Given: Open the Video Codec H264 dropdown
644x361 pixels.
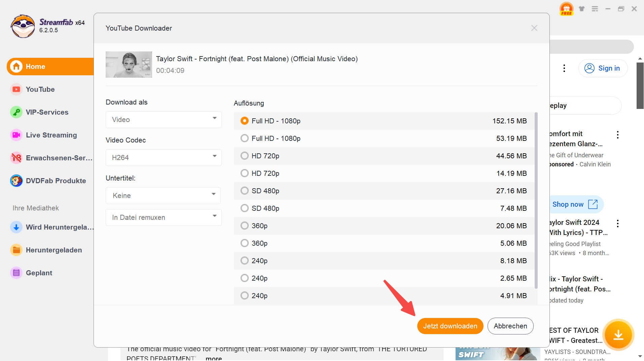Looking at the screenshot, I should point(164,158).
